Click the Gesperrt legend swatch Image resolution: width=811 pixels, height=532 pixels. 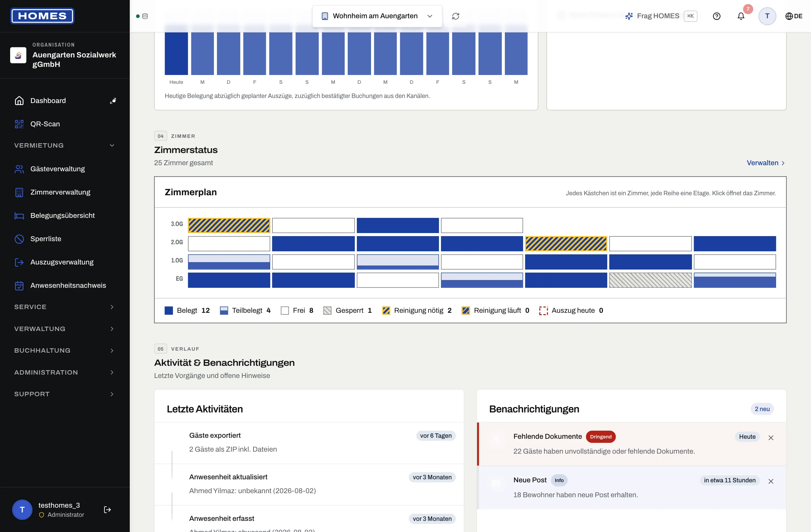point(327,311)
